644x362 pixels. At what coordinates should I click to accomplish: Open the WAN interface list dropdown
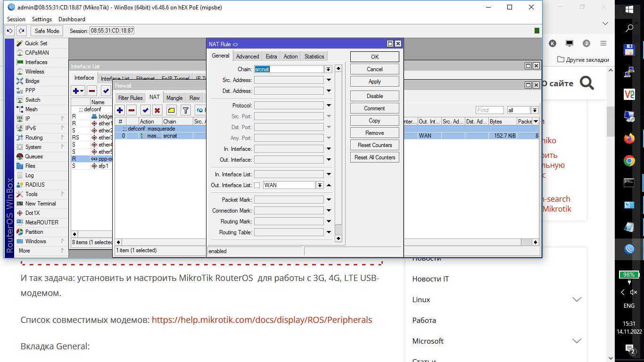(x=320, y=185)
